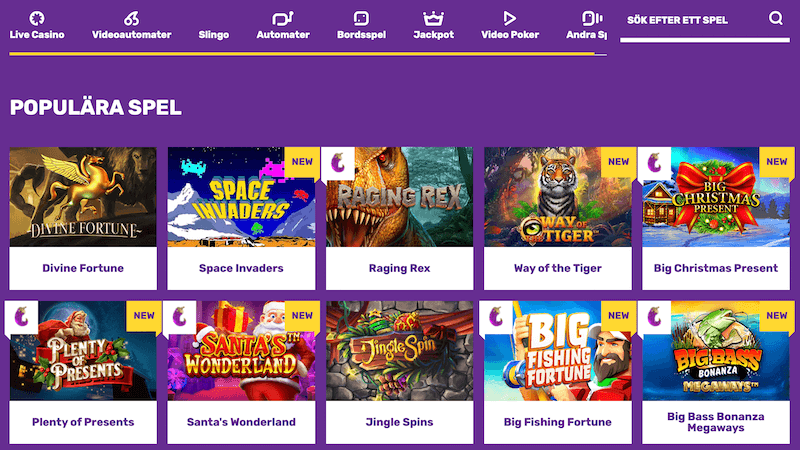Click NEW badge on Big Christmas Present
Viewport: 800px width, 450px height.
point(777,162)
